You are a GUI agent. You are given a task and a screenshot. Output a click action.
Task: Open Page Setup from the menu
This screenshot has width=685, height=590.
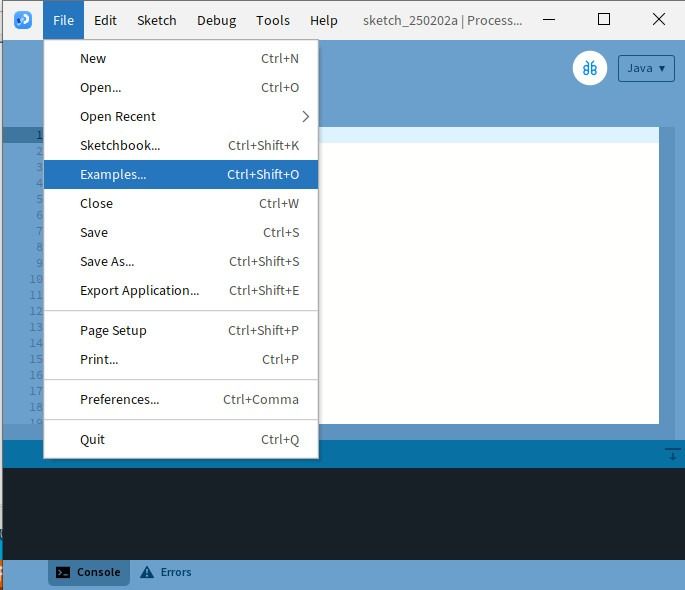tap(181, 330)
